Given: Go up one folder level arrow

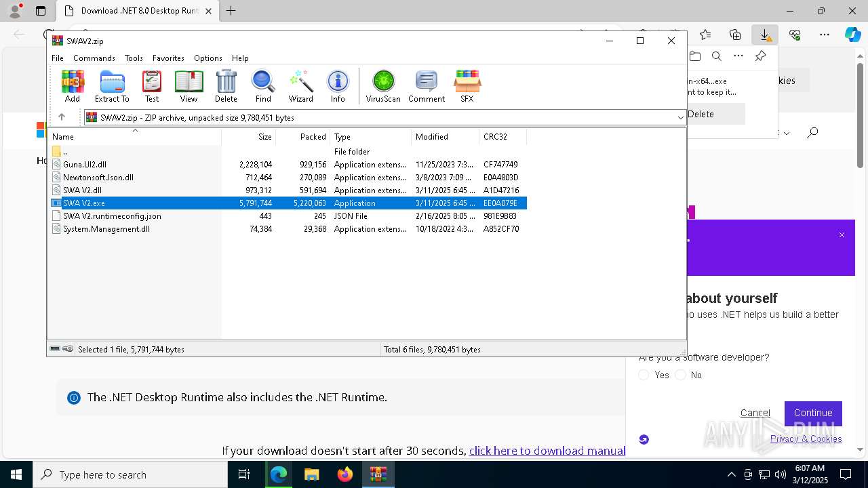Looking at the screenshot, I should 62,117.
